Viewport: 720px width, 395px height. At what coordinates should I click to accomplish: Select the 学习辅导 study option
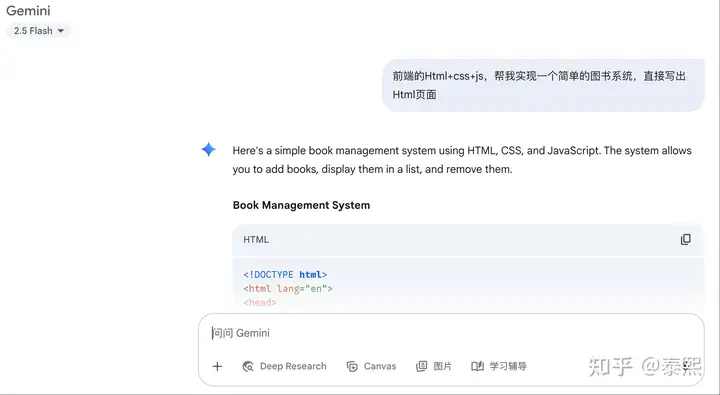pos(499,366)
